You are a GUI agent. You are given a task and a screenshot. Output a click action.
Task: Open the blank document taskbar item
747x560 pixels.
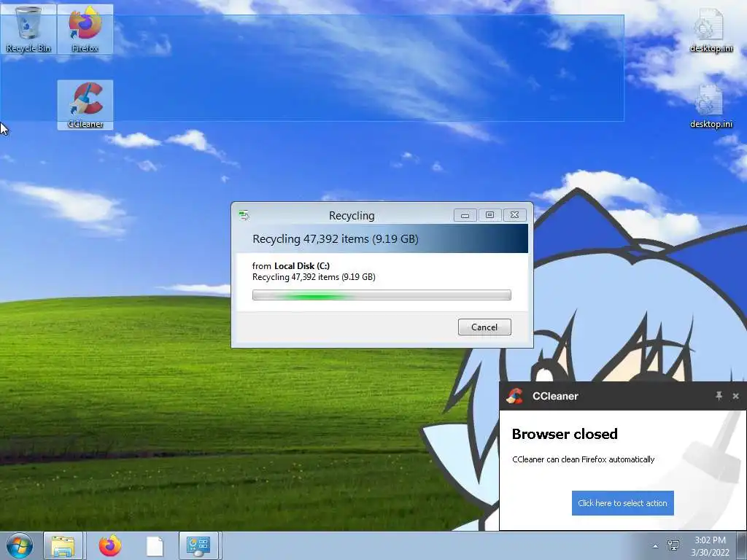(155, 546)
